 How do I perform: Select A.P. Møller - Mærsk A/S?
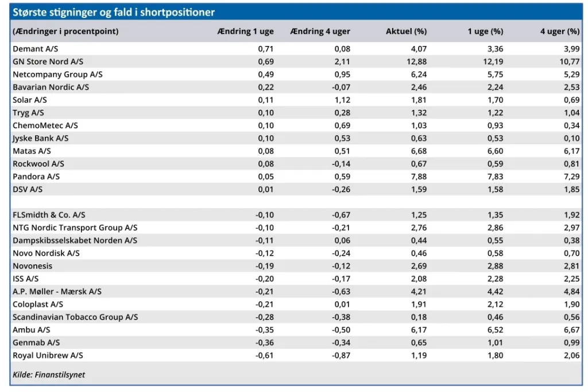(57, 291)
